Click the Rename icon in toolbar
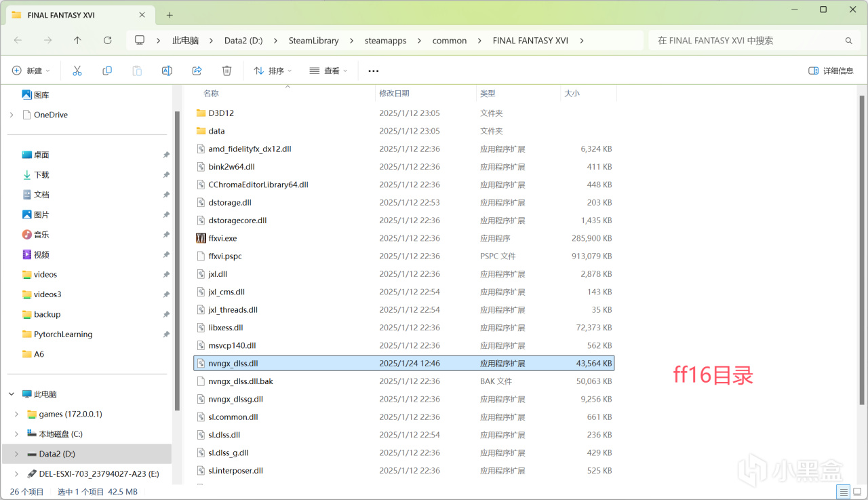This screenshot has height=500, width=868. (x=167, y=71)
